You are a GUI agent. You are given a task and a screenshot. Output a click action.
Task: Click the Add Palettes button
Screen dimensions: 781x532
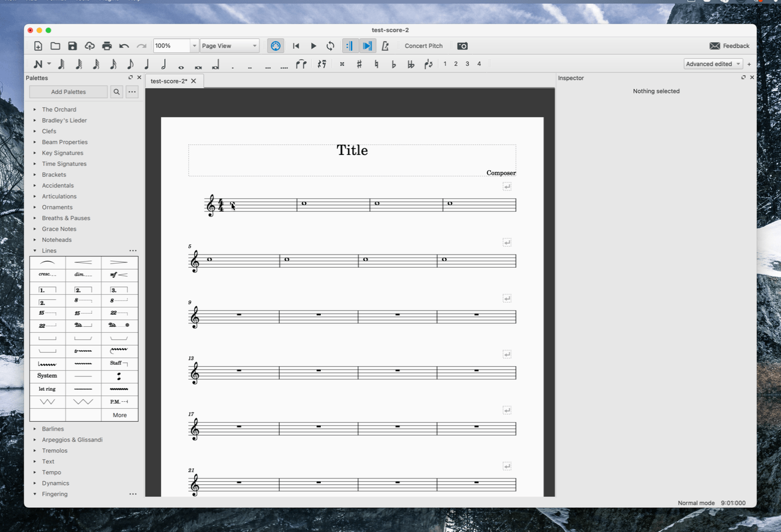68,92
